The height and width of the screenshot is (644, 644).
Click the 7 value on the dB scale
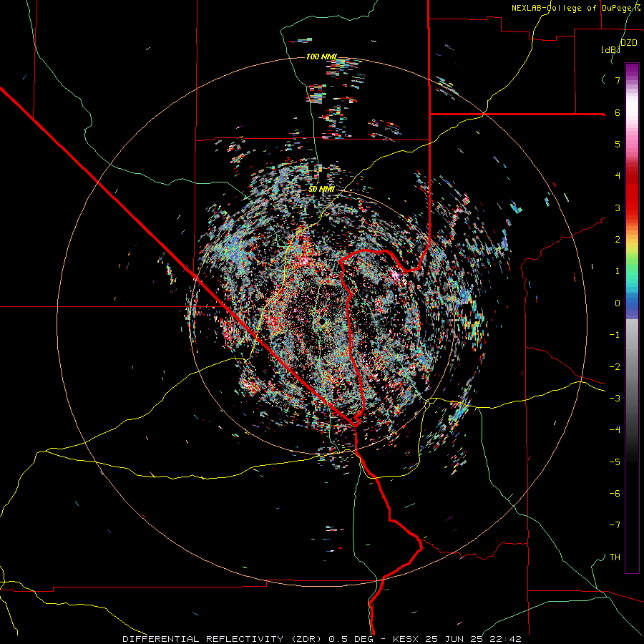618,80
